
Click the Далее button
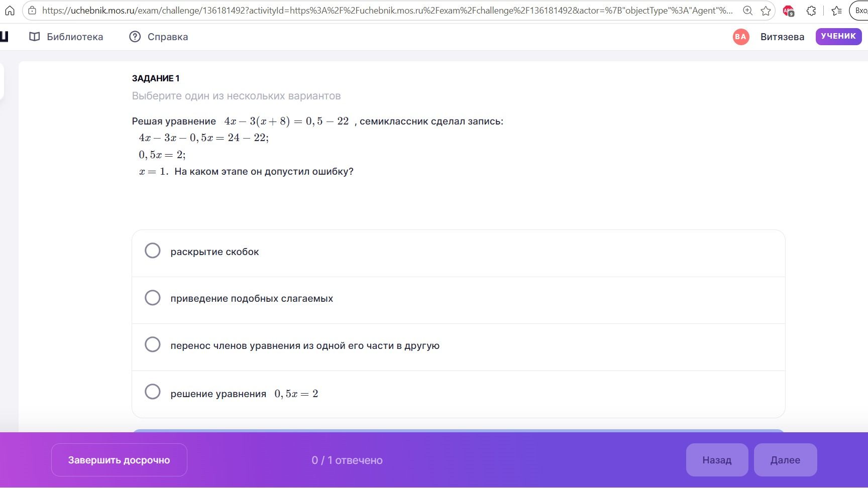(x=785, y=460)
